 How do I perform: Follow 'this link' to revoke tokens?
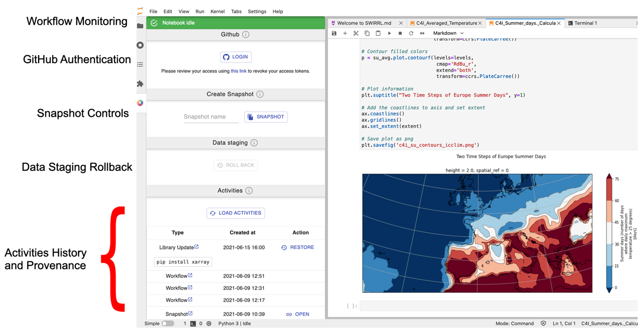point(239,71)
